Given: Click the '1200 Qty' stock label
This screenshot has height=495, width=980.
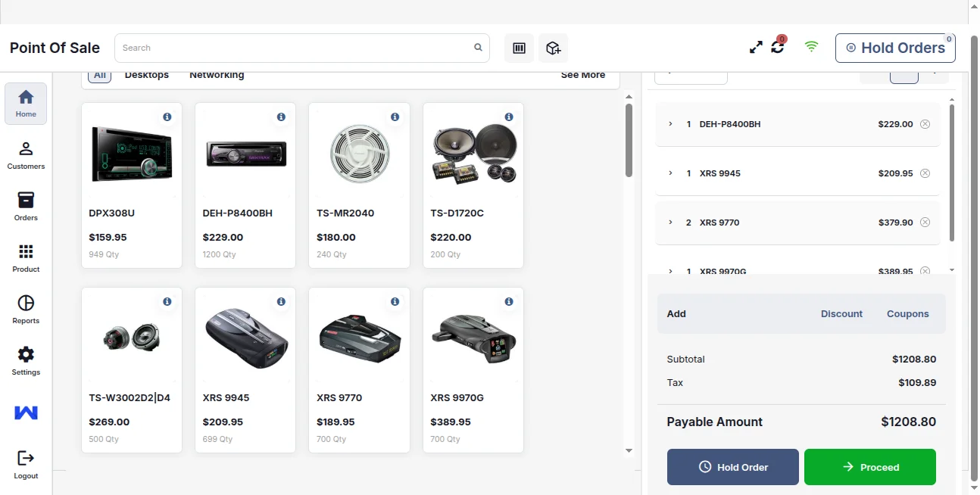Looking at the screenshot, I should point(219,254).
